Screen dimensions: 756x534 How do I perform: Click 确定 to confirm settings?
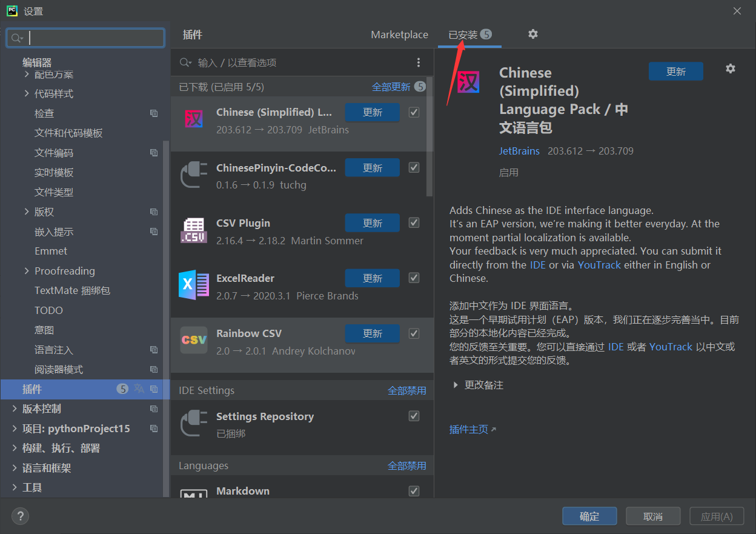click(589, 516)
